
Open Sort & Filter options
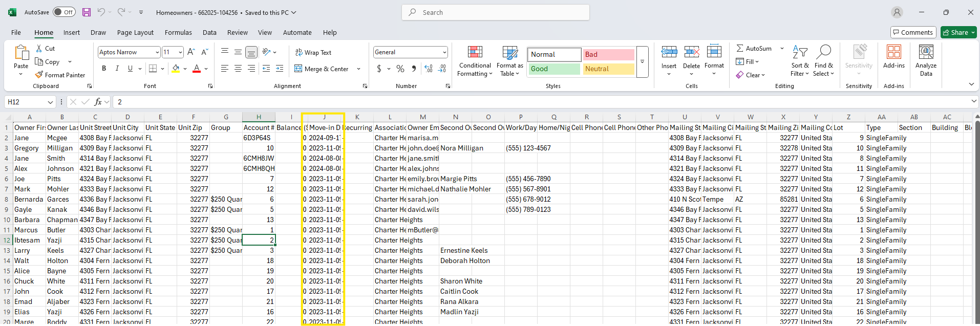(x=800, y=61)
